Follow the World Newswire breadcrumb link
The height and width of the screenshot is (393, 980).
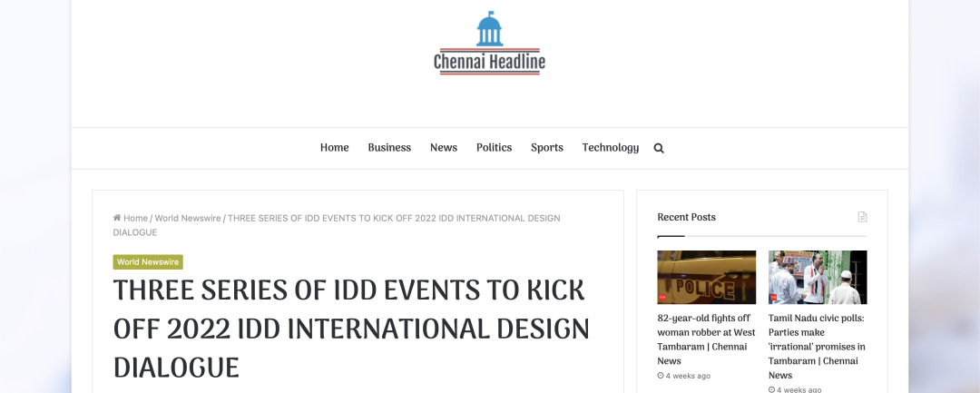tap(188, 218)
